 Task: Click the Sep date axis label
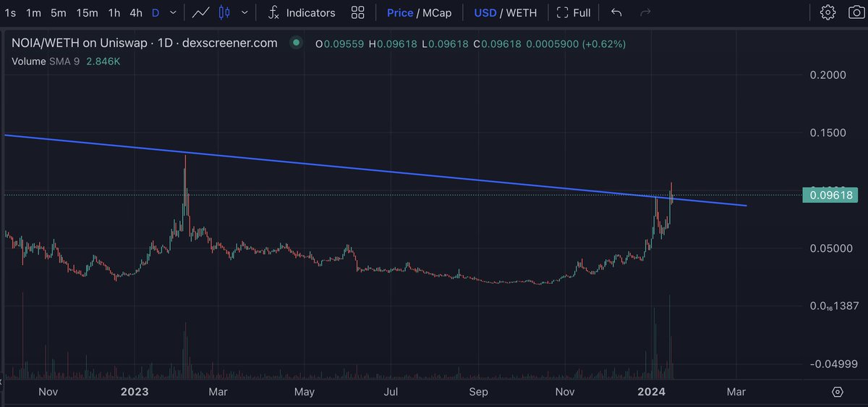point(479,392)
